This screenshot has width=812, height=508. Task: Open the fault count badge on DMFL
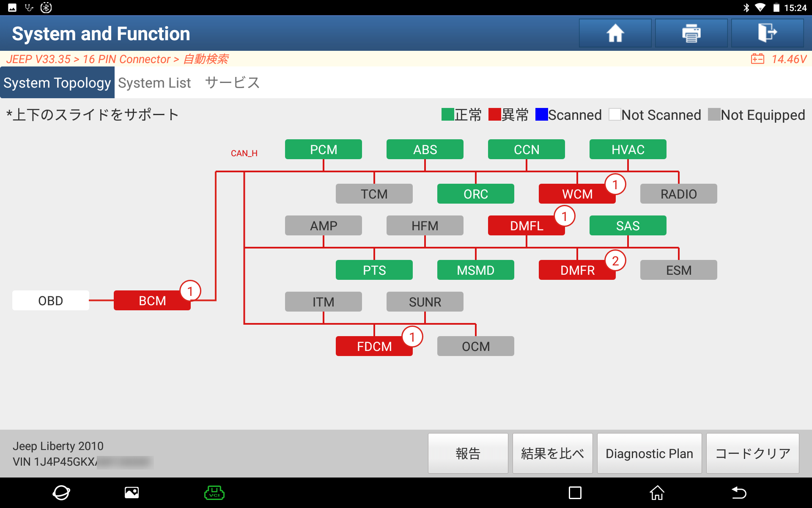pos(565,216)
